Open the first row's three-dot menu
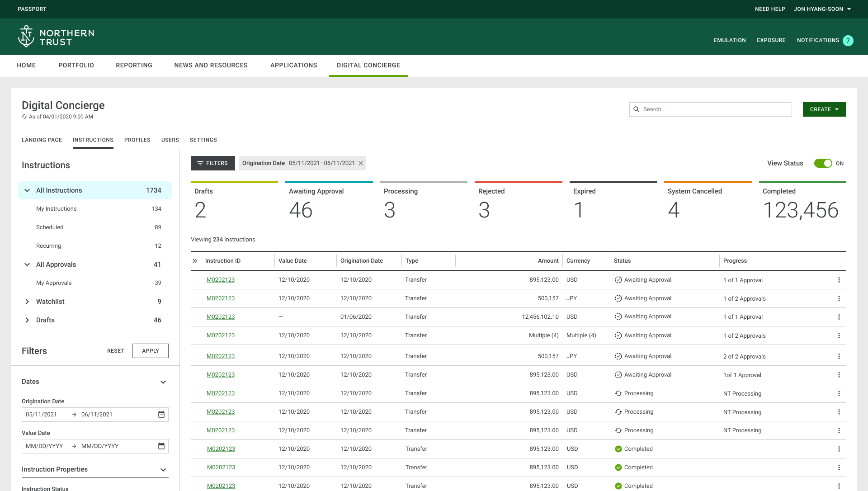Screen dimensions: 868x491 pos(839,280)
